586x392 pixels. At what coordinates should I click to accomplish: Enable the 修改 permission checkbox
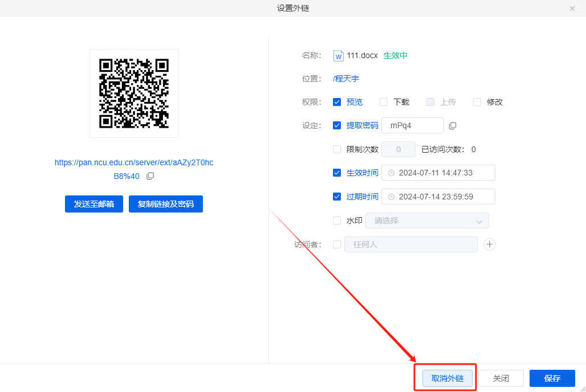(x=477, y=102)
